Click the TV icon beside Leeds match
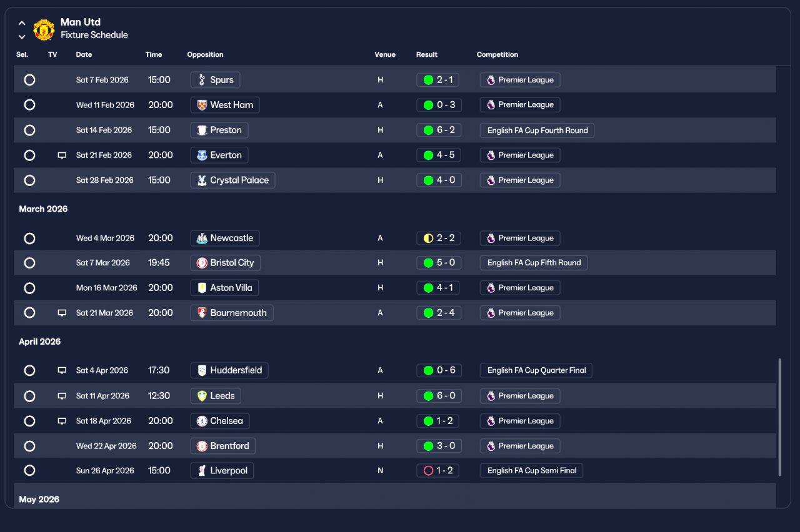 tap(62, 396)
